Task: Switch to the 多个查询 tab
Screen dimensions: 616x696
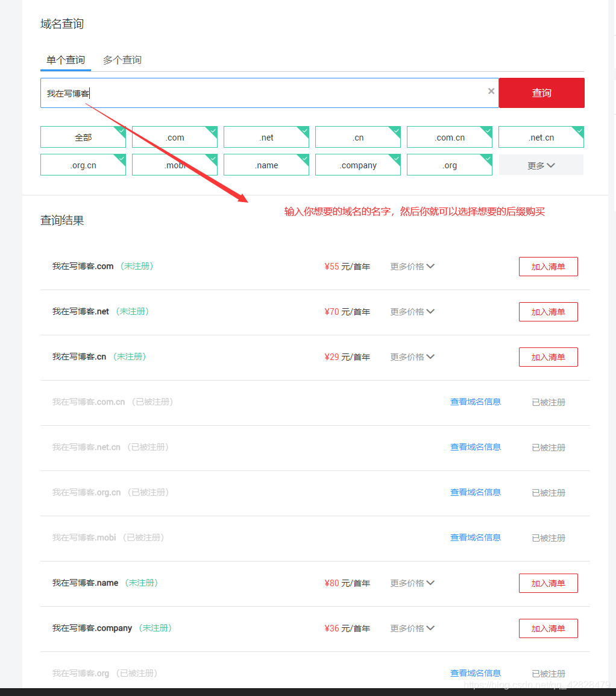Action: pos(122,60)
